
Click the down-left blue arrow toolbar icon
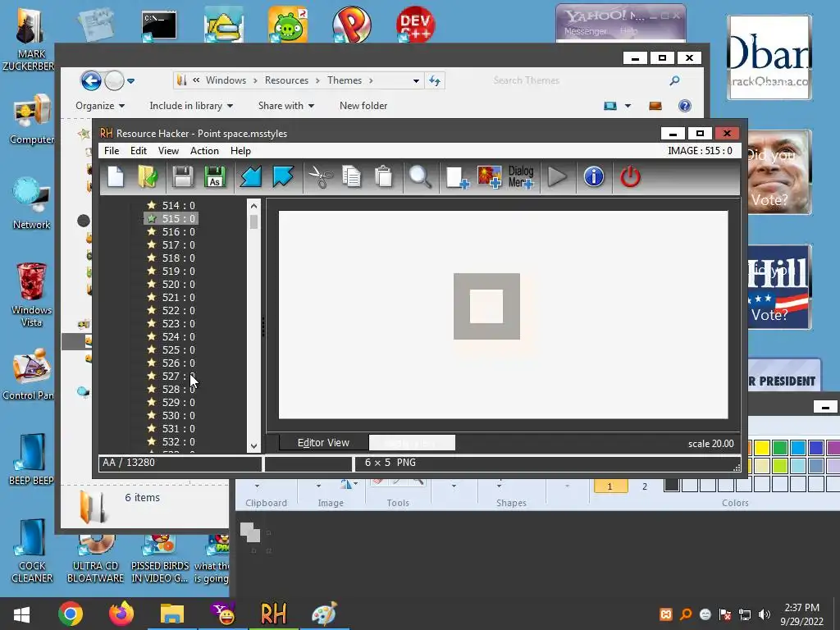251,177
